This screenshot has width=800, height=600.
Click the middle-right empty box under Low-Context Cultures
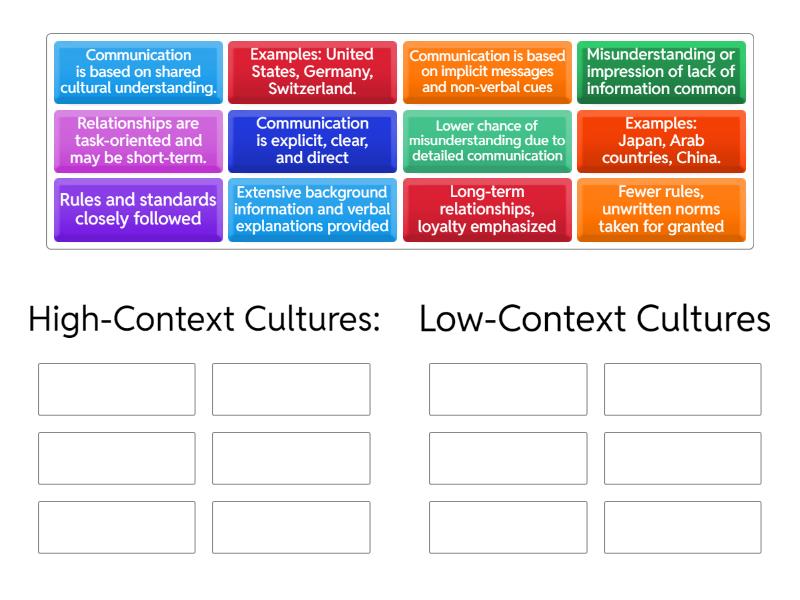(x=683, y=458)
